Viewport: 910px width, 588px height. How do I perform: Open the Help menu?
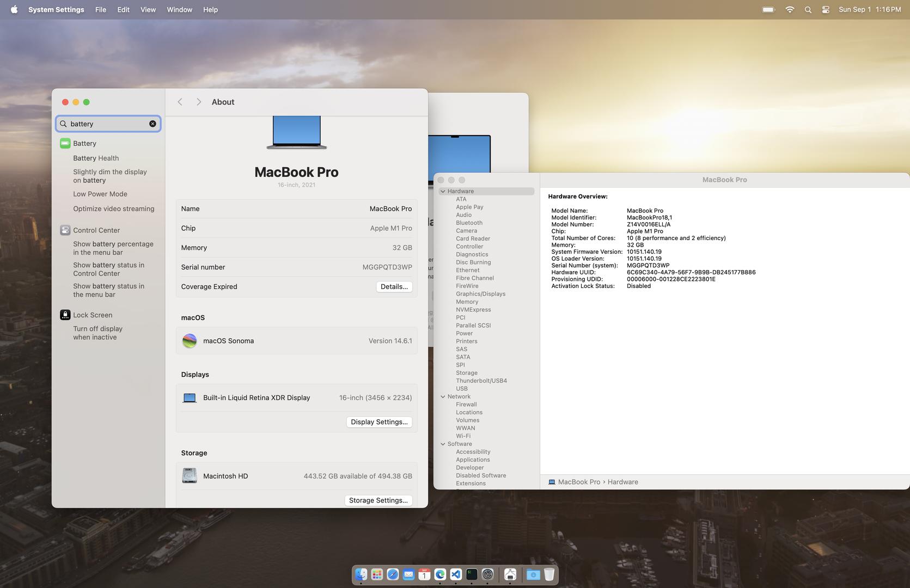210,9
